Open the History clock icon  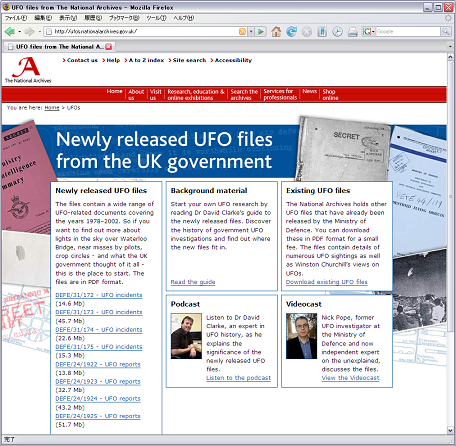[x=337, y=32]
